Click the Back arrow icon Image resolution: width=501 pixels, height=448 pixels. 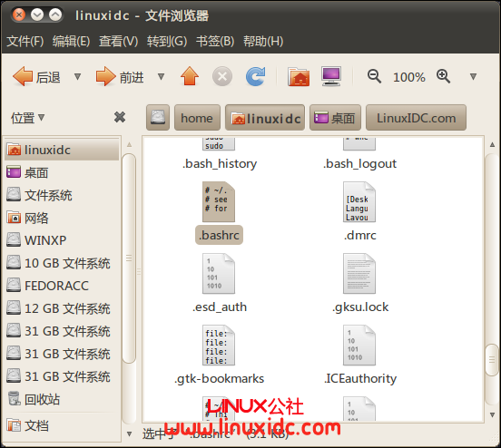point(23,77)
